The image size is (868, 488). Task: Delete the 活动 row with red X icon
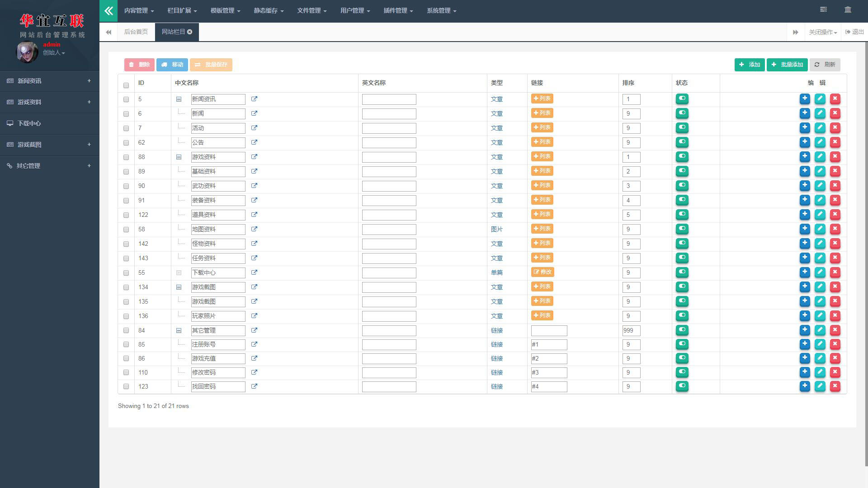835,127
